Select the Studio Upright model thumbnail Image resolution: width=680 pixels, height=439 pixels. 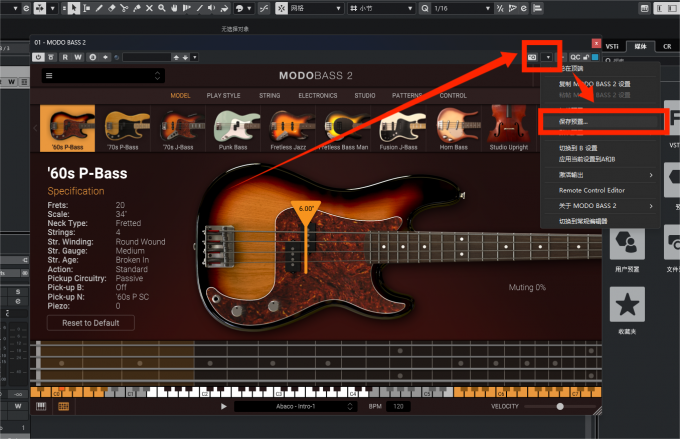[509, 128]
